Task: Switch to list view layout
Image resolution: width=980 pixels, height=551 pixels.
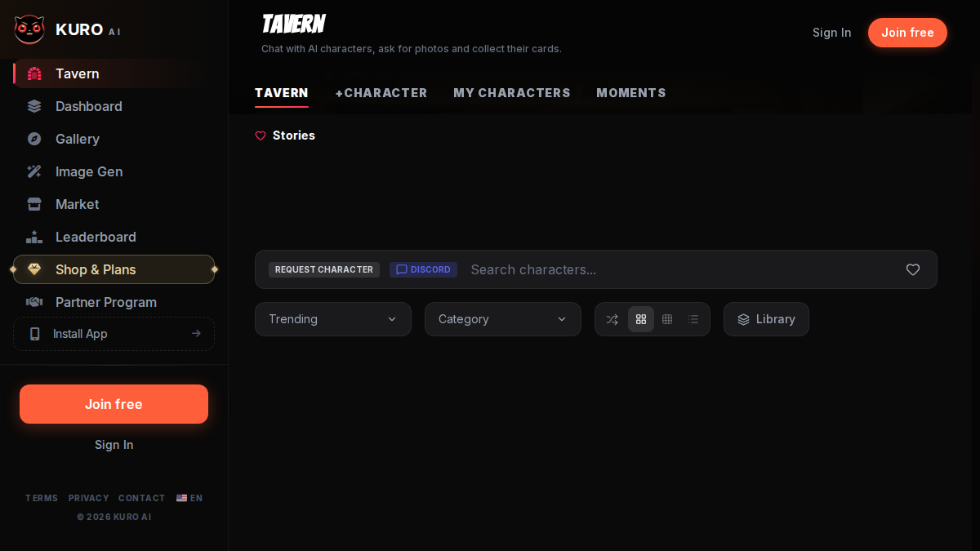Action: (693, 319)
